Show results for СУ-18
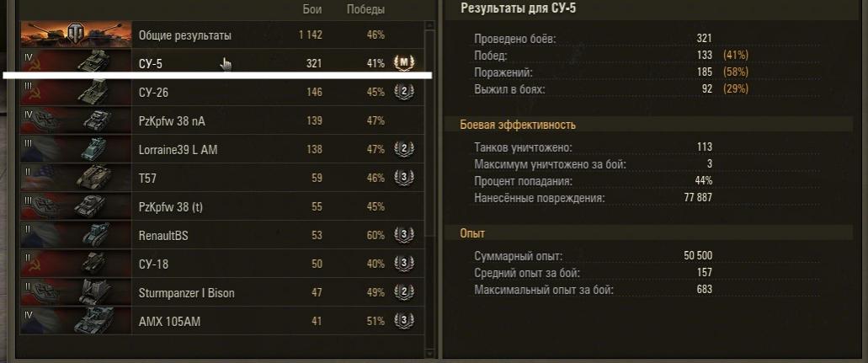The width and height of the screenshot is (868, 363). [153, 264]
